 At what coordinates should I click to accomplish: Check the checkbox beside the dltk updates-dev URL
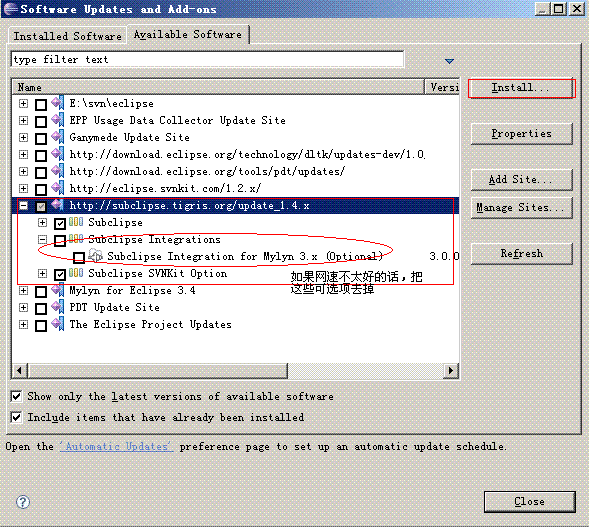41,156
